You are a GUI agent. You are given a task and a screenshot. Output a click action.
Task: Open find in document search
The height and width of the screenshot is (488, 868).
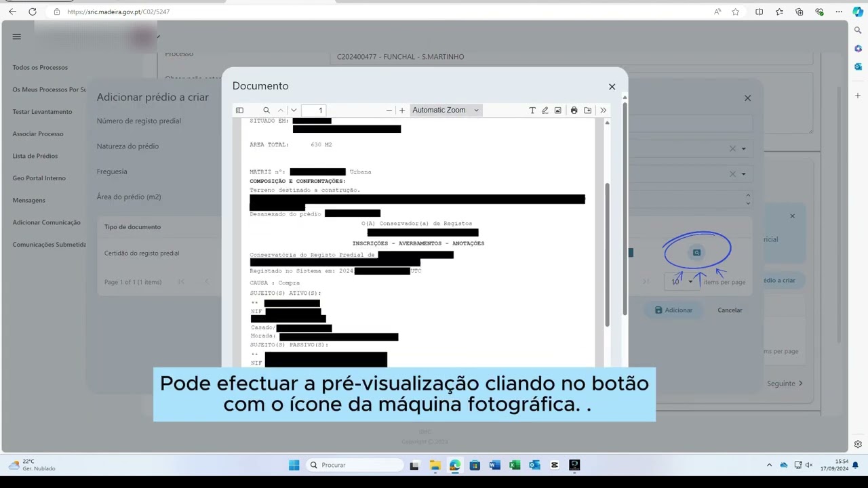point(267,110)
